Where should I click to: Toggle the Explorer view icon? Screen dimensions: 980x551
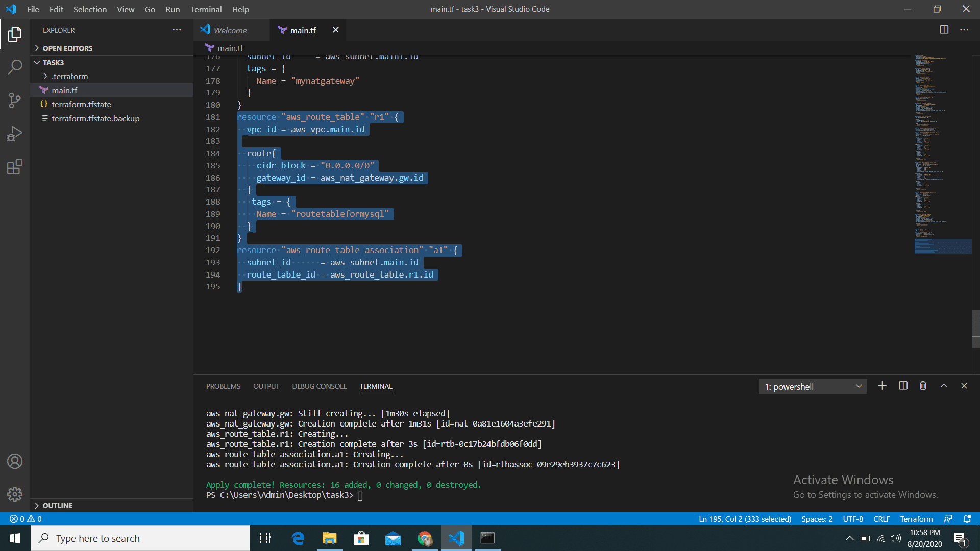point(15,34)
